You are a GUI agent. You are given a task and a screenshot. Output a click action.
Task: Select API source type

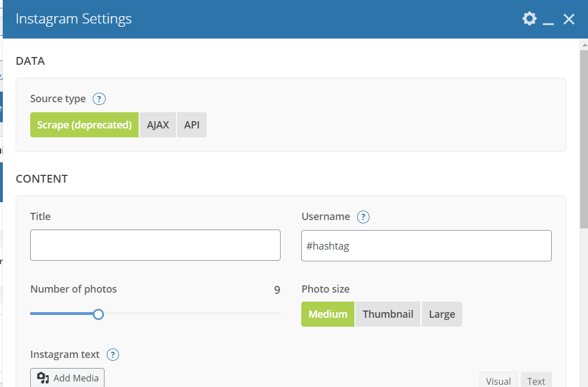192,125
